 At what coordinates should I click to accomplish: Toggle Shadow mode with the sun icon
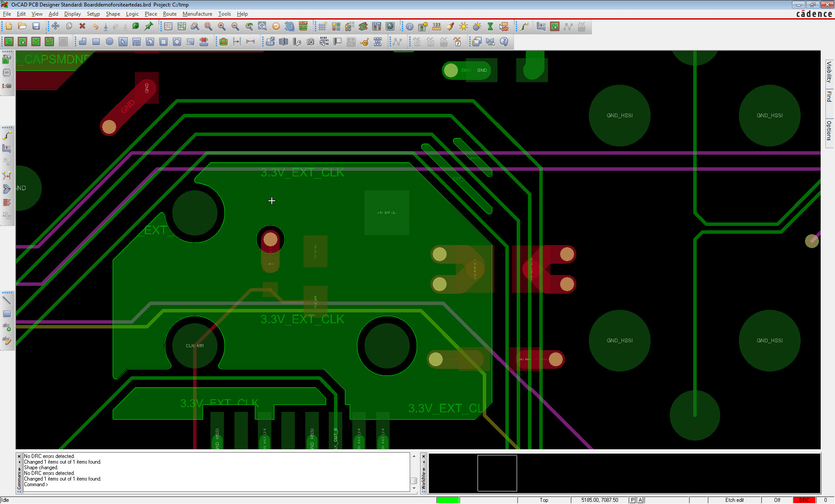[464, 27]
